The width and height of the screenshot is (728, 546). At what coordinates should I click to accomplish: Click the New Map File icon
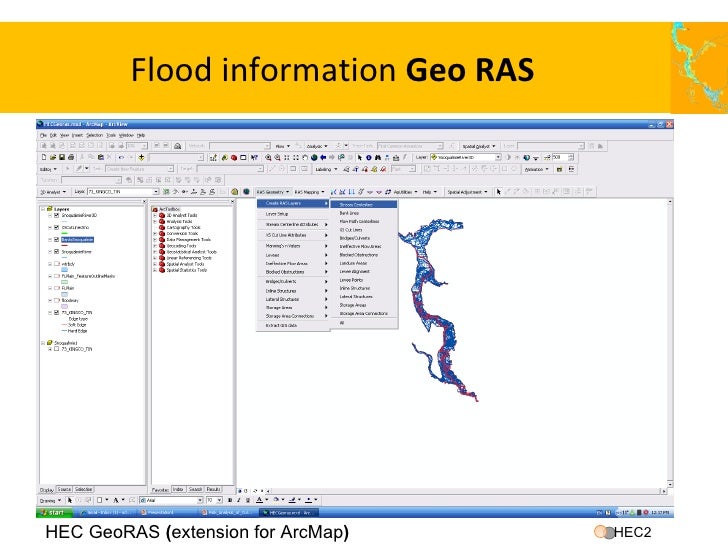click(x=44, y=157)
